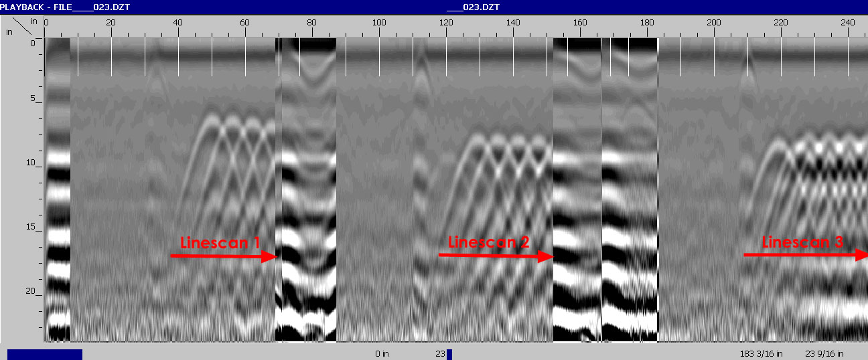
Task: Click the 140 mark on horizontal ruler
Action: tap(513, 23)
